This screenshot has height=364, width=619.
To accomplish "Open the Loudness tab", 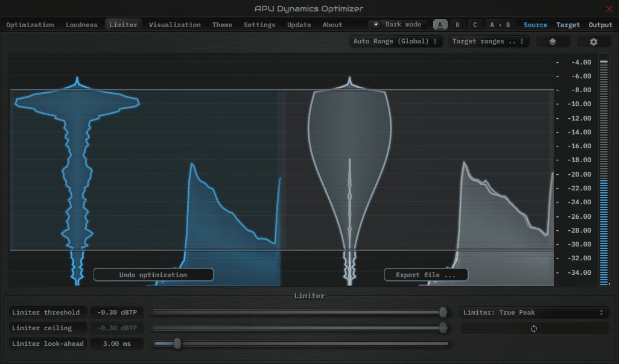I will point(81,25).
